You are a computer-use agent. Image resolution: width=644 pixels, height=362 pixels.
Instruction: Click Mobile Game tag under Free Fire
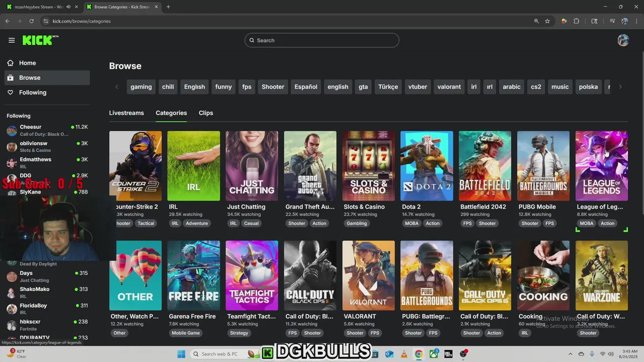click(186, 333)
